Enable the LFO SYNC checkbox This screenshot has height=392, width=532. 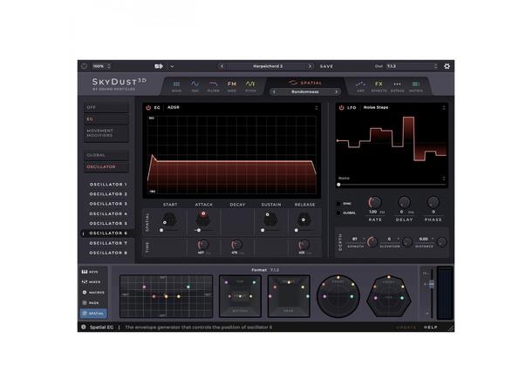click(338, 204)
